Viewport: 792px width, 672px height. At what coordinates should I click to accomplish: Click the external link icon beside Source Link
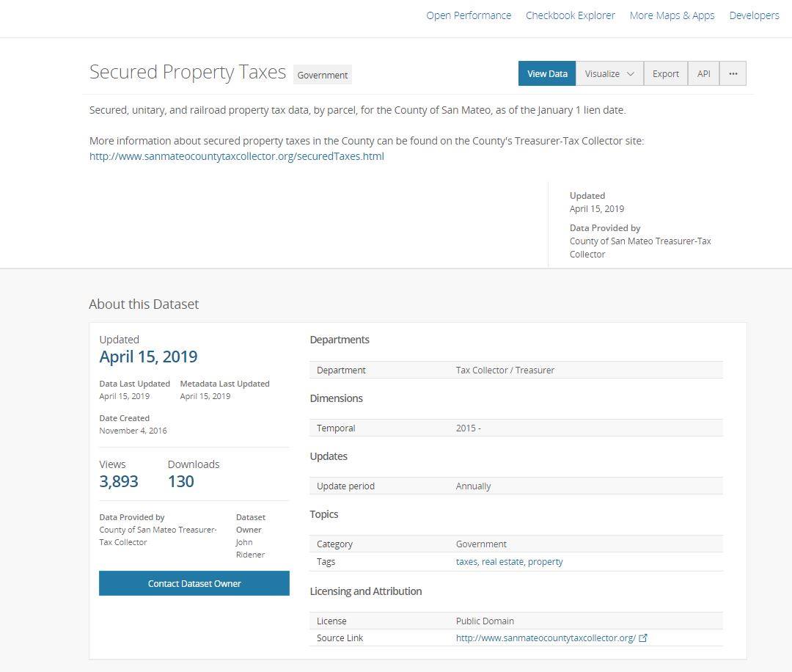[x=643, y=638]
